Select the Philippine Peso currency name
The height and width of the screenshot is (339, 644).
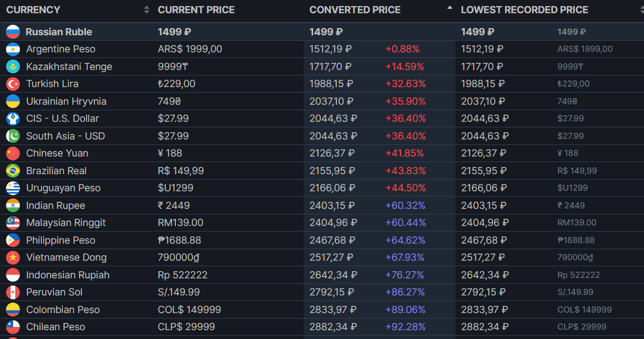(x=61, y=240)
